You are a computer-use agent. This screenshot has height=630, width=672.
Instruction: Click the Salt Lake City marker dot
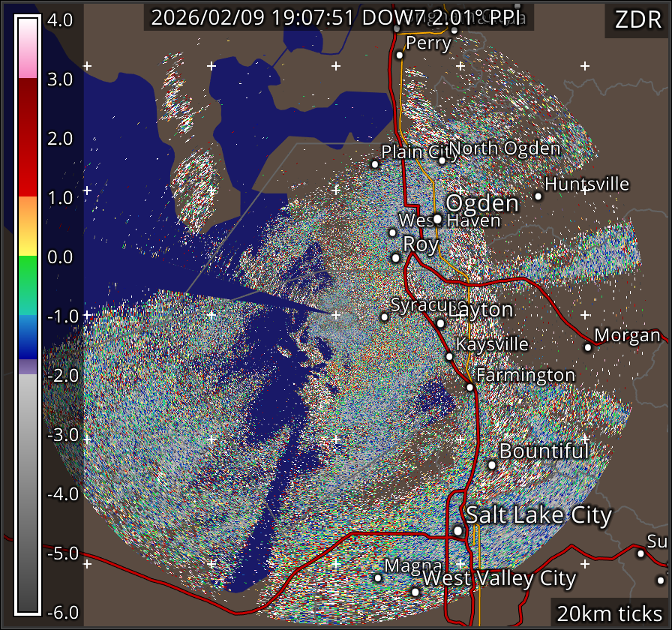click(458, 531)
